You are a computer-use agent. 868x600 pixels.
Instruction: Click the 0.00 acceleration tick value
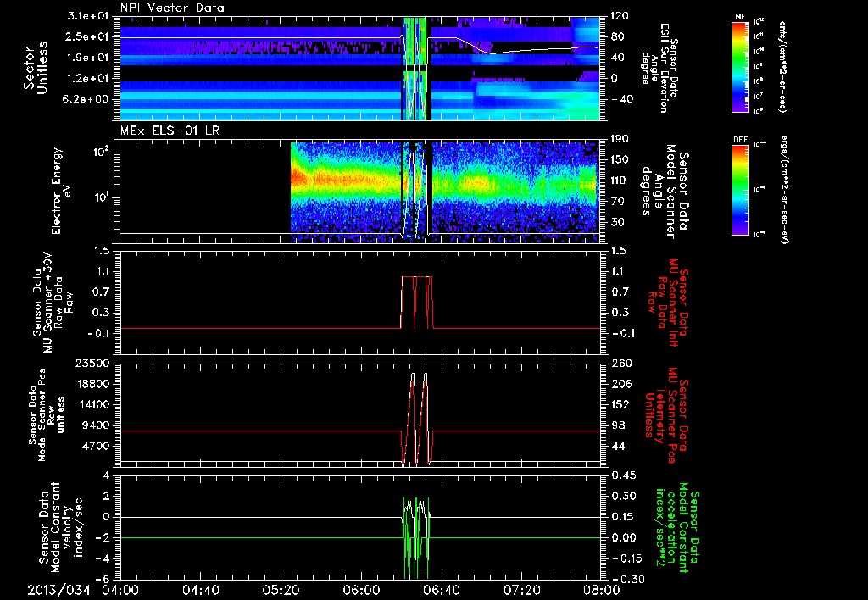click(x=623, y=538)
